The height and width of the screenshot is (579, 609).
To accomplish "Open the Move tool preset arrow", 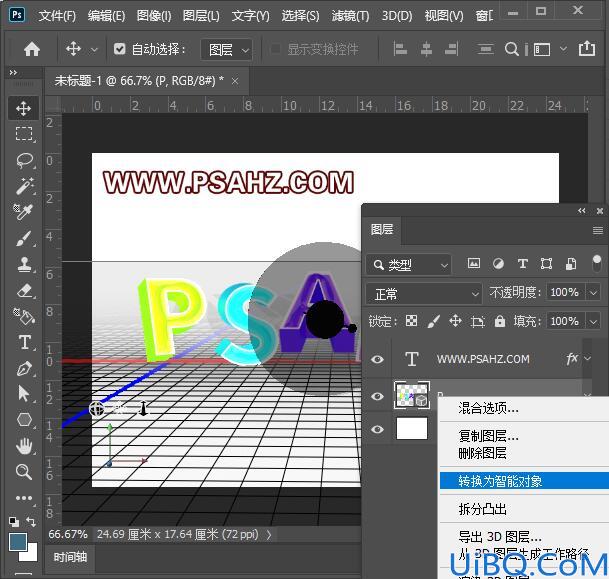I will click(x=94, y=50).
